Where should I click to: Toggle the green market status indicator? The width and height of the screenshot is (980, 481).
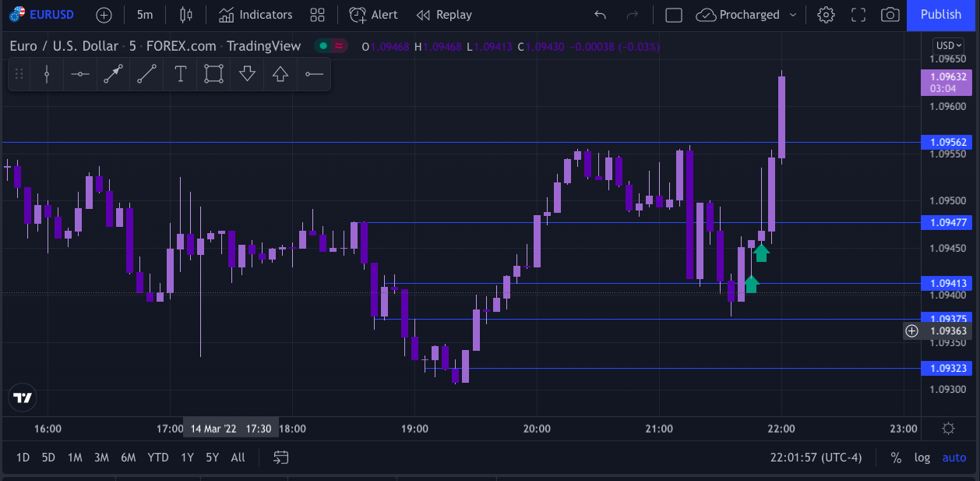[x=322, y=46]
